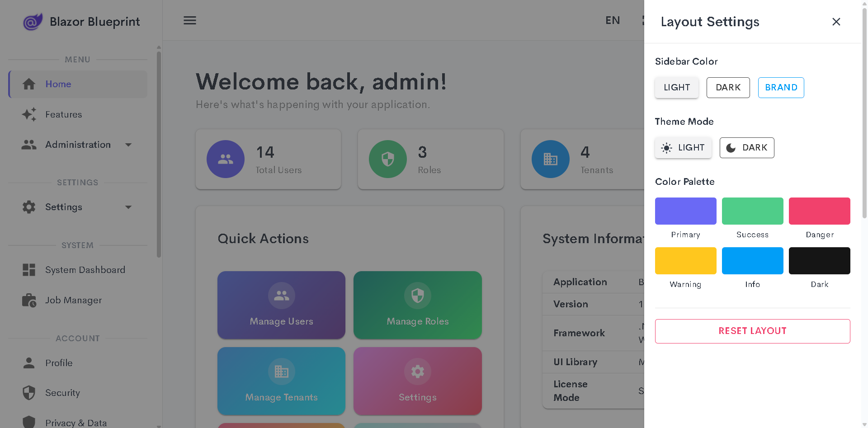Screen dimensions: 868x428
Task: Click the Tenants building icon
Action: pos(550,159)
